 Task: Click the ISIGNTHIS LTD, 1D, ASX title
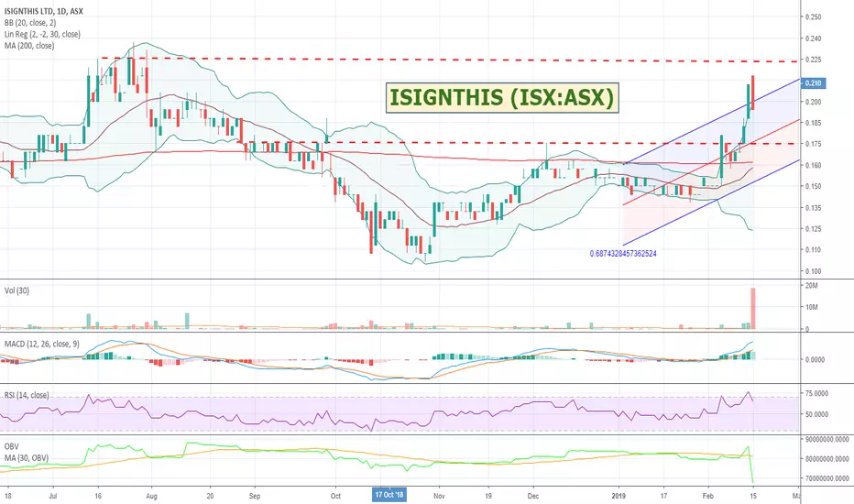[44, 11]
